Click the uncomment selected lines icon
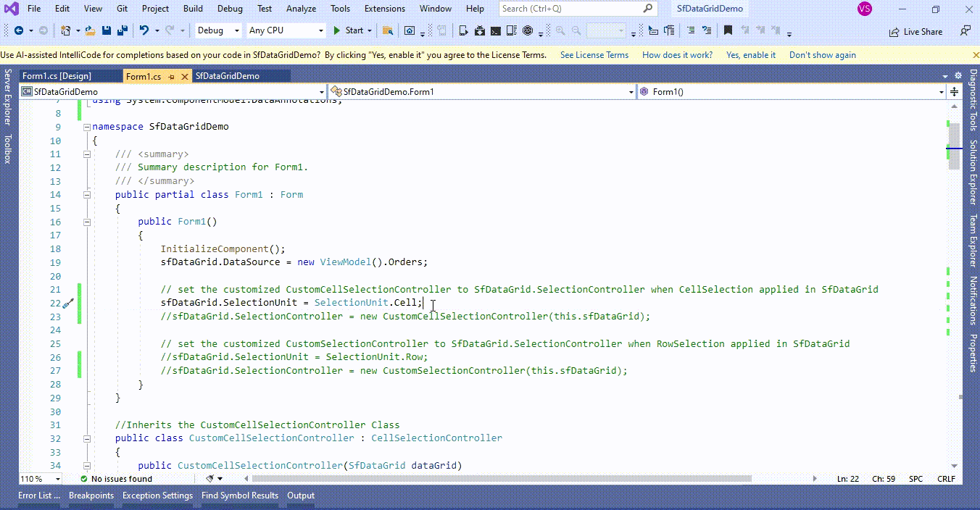 tap(707, 30)
